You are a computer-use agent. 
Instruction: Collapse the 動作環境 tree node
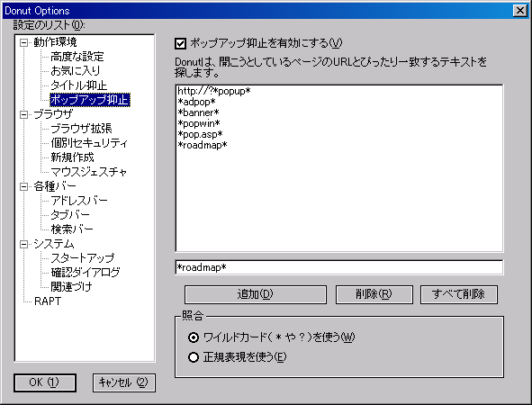[x=23, y=42]
